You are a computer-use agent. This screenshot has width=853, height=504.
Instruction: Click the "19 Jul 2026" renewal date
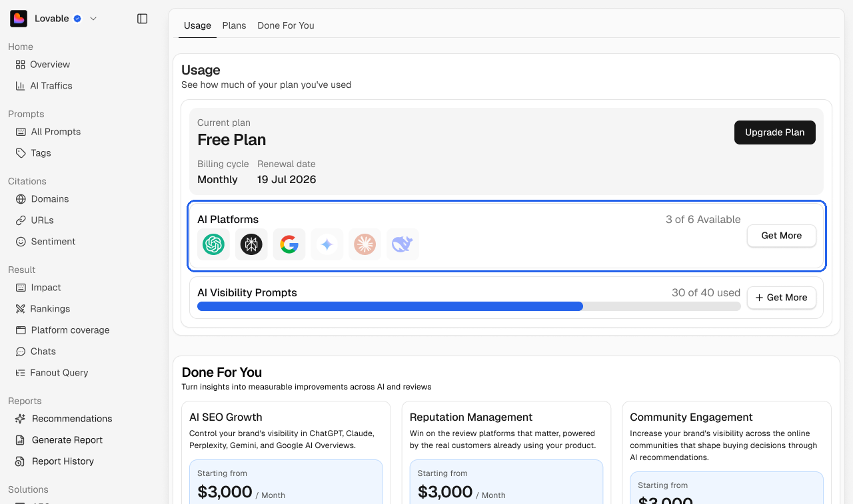click(x=287, y=180)
